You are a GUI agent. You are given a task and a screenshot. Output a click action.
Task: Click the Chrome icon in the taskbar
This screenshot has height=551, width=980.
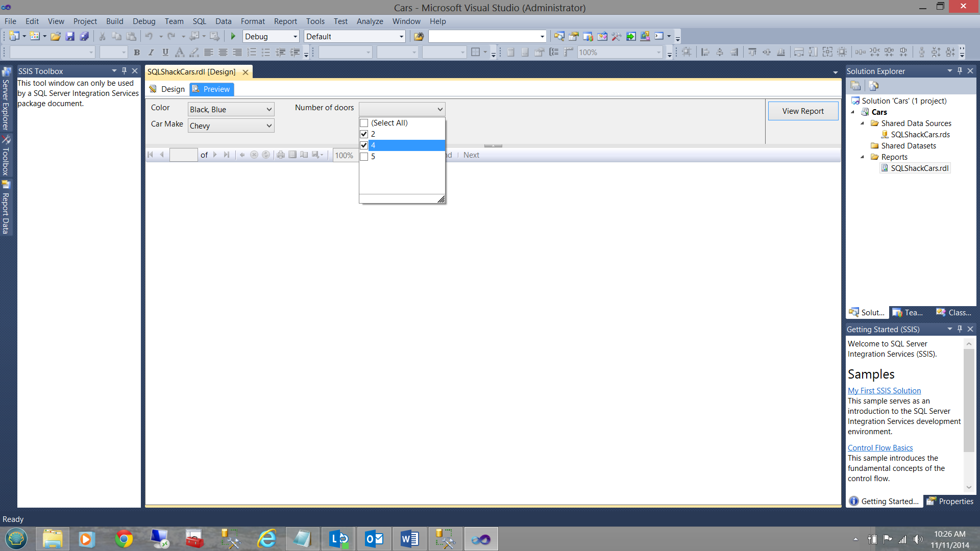tap(124, 539)
